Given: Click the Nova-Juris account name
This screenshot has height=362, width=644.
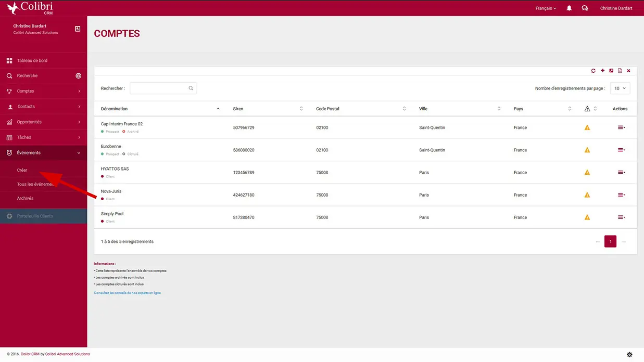Looking at the screenshot, I should [111, 191].
